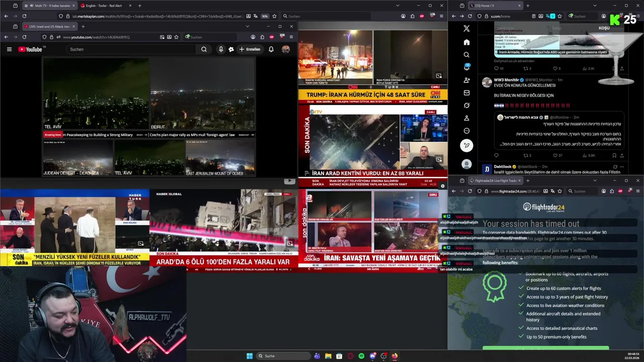Reply to the WW3 Monitör post
Image resolution: width=644 pixels, height=362 pixels.
[x=496, y=155]
